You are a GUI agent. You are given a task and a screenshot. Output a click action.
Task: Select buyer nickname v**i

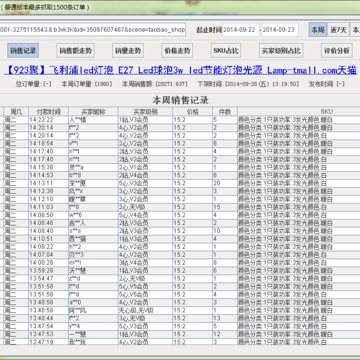pos(93,143)
